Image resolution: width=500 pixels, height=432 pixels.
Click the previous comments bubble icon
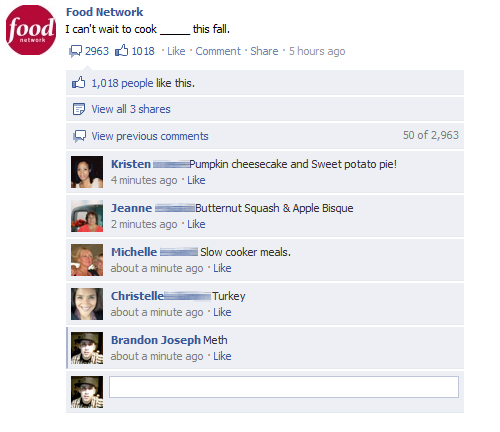pos(79,136)
